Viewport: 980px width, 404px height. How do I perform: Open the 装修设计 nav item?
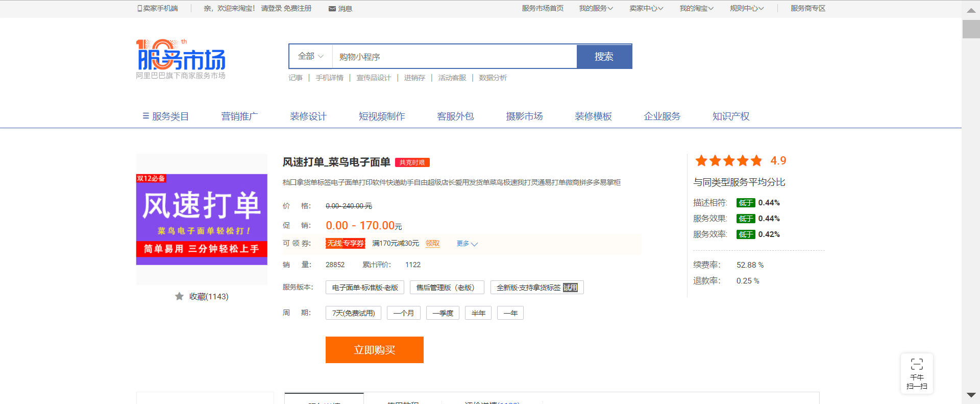(x=308, y=116)
